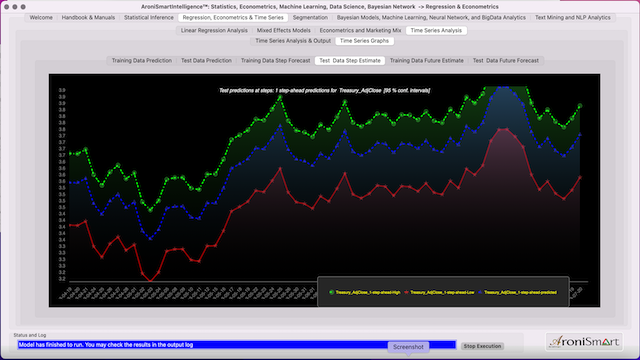Switch to Text Mining and NLP Analytics
Screen dimensions: 640x360
click(x=573, y=18)
